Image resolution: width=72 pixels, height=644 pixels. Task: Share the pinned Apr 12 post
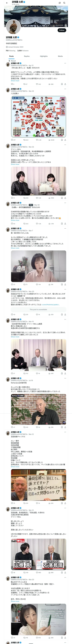point(65,84)
